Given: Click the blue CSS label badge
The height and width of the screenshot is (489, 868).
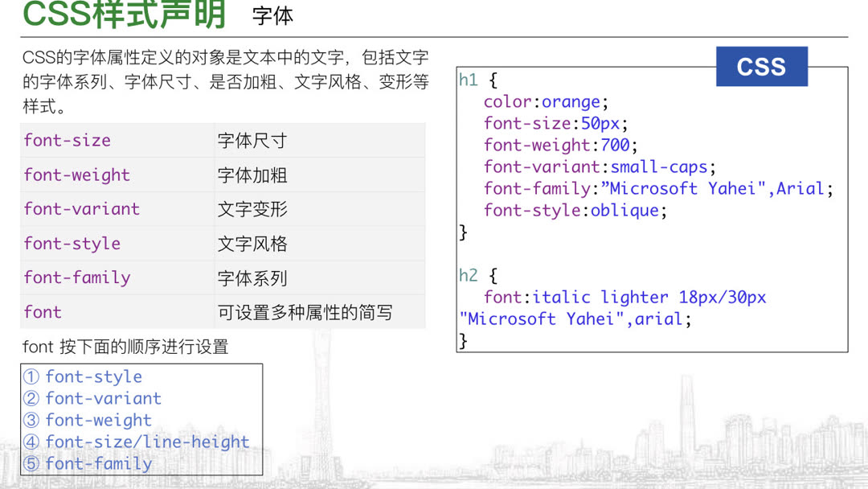Looking at the screenshot, I should 761,67.
